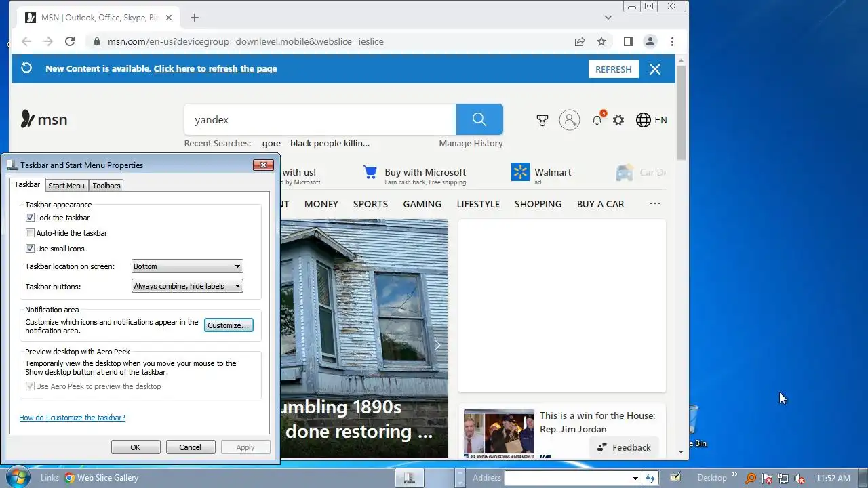Bookmark this page with the star icon
This screenshot has height=488, width=868.
pos(601,41)
